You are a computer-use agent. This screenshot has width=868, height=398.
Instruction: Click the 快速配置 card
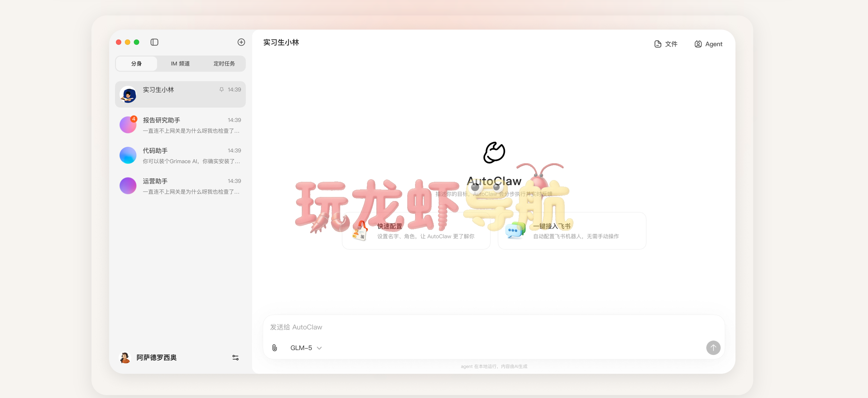click(416, 231)
